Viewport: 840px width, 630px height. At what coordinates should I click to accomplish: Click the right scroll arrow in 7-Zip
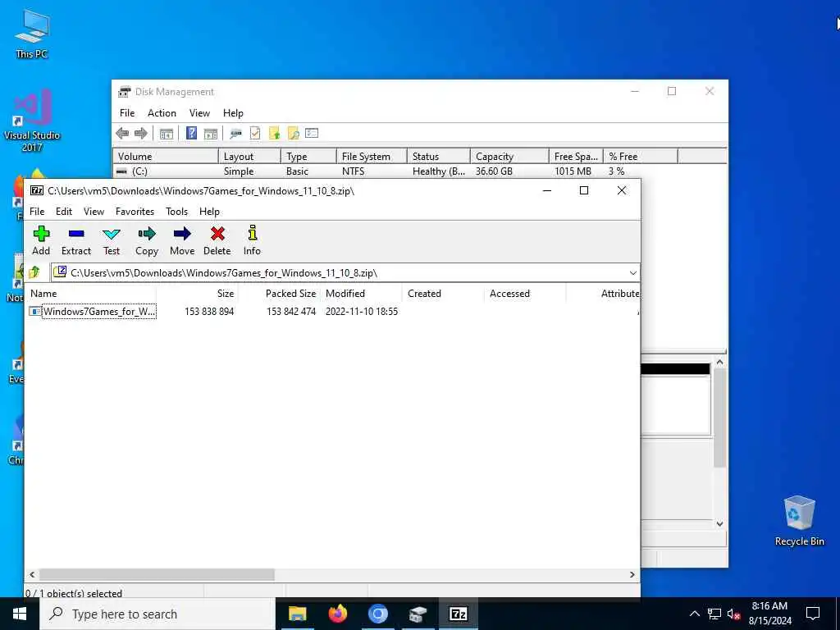tap(632, 574)
